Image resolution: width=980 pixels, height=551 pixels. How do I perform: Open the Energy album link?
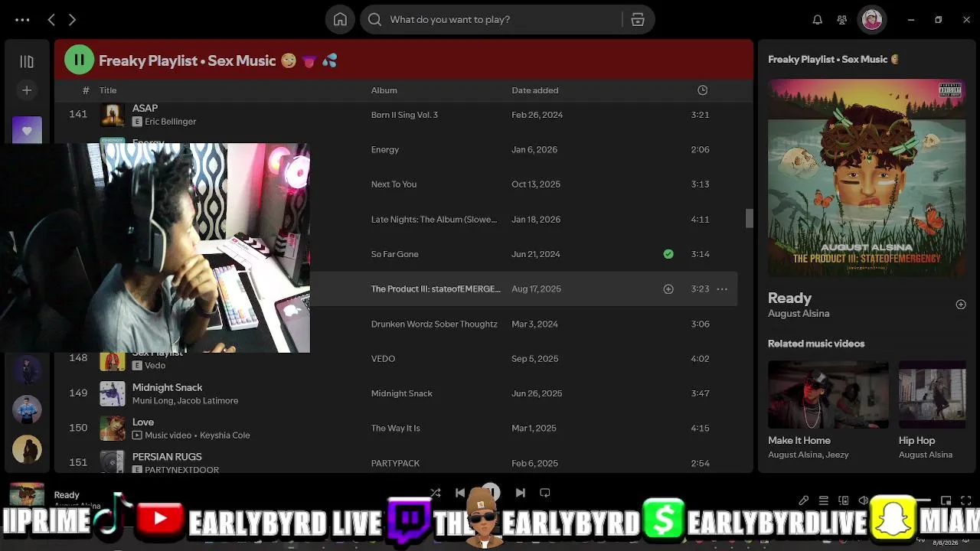(x=385, y=150)
